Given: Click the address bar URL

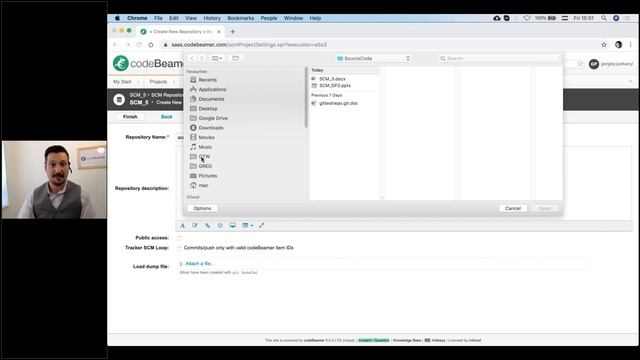Looking at the screenshot, I should tap(249, 45).
